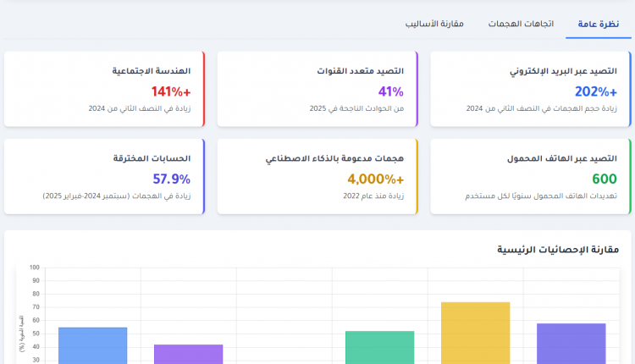Switch to the نظرة عامة tab
The width and height of the screenshot is (635, 364).
click(x=598, y=24)
